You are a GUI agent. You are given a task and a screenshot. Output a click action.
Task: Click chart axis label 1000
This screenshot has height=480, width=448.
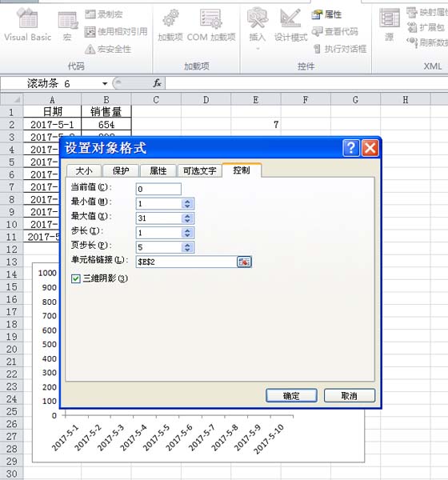pos(47,273)
